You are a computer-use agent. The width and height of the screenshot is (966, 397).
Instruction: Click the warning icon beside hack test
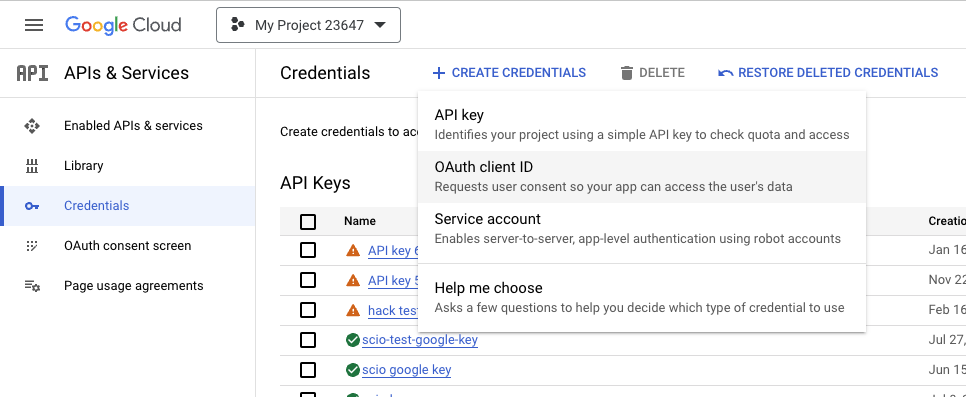tap(353, 310)
